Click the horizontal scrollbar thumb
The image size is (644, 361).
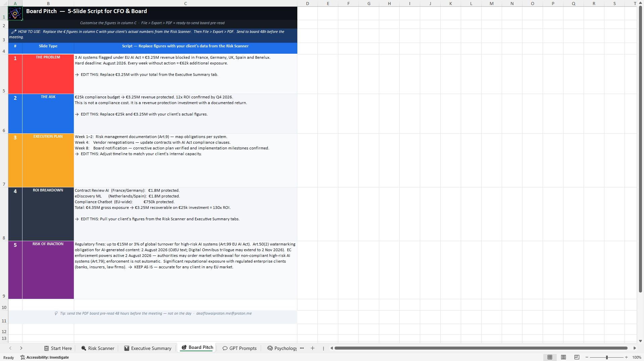pyautogui.click(x=481, y=348)
